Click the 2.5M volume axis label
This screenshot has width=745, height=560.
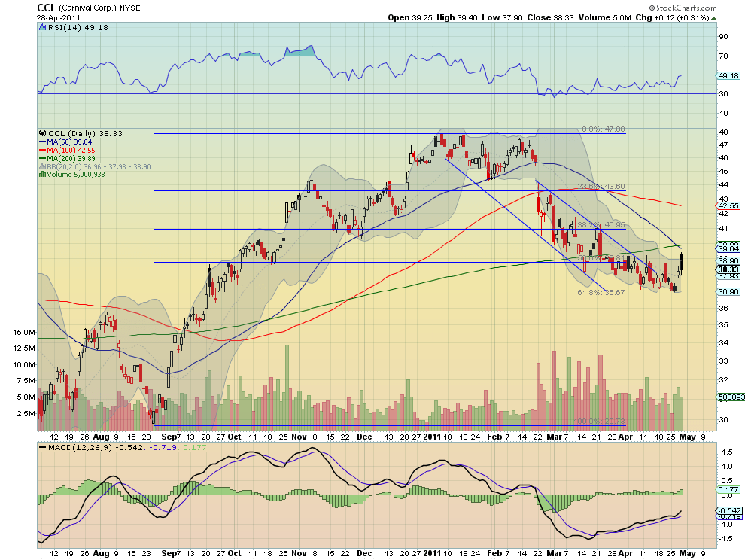click(x=26, y=413)
